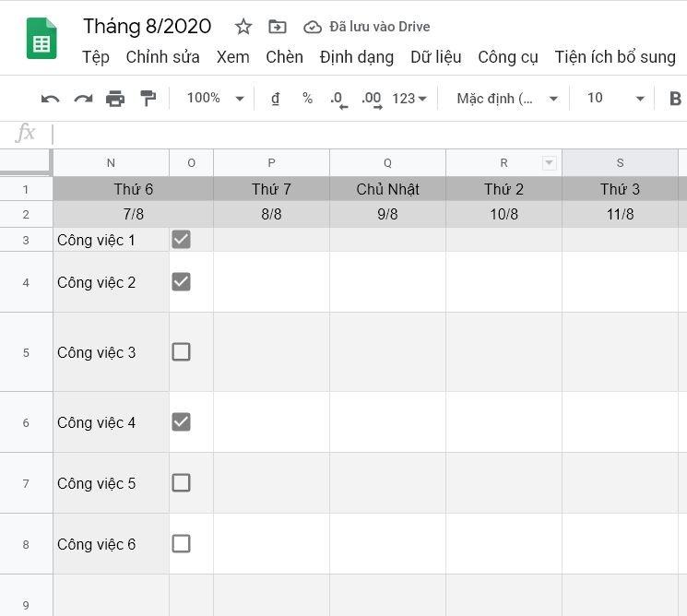687x616 pixels.
Task: Decrease decimal places
Action: [x=338, y=100]
